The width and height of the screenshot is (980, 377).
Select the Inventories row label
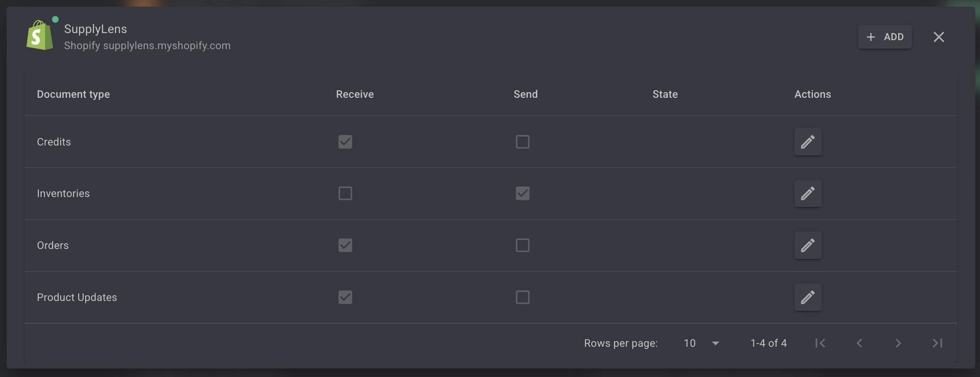click(63, 193)
